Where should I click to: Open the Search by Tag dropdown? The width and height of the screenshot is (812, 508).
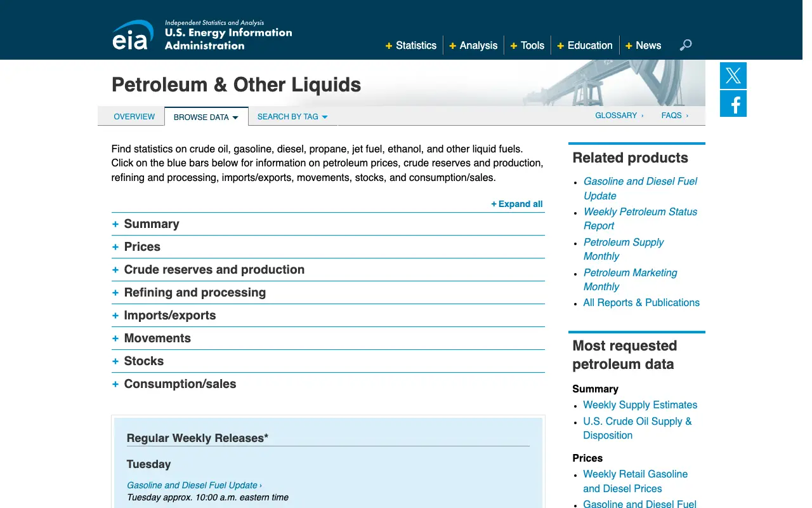[x=292, y=117]
